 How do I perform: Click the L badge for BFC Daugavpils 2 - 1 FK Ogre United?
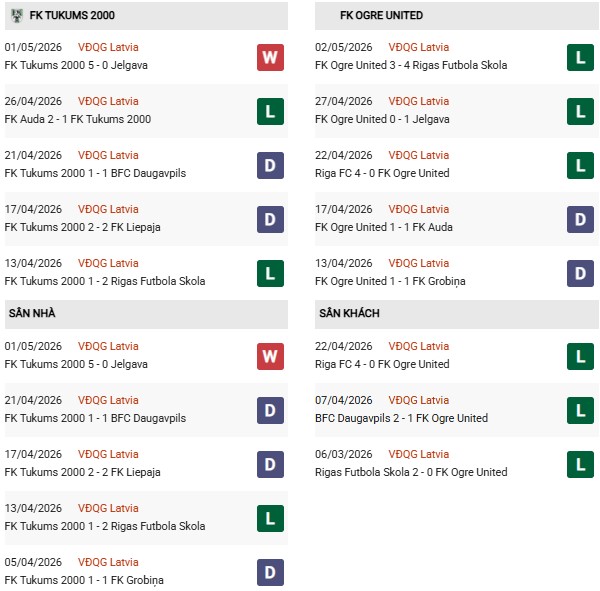580,411
